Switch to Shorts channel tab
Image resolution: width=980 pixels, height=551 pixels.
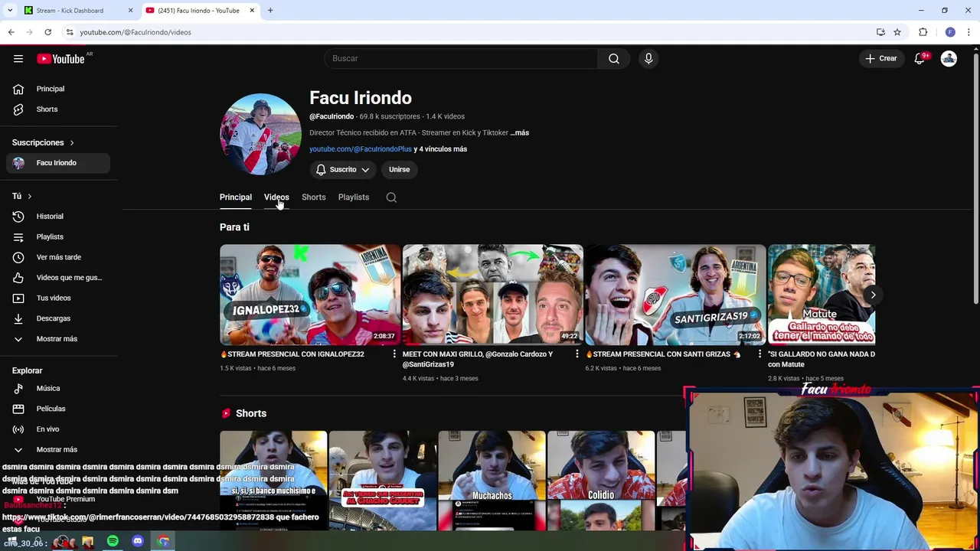(314, 197)
